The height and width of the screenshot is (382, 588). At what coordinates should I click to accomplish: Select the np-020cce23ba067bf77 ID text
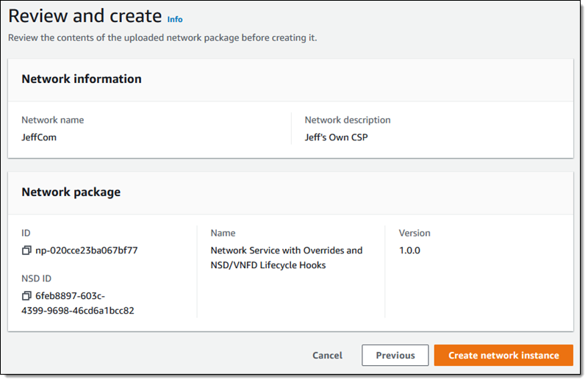coord(86,250)
